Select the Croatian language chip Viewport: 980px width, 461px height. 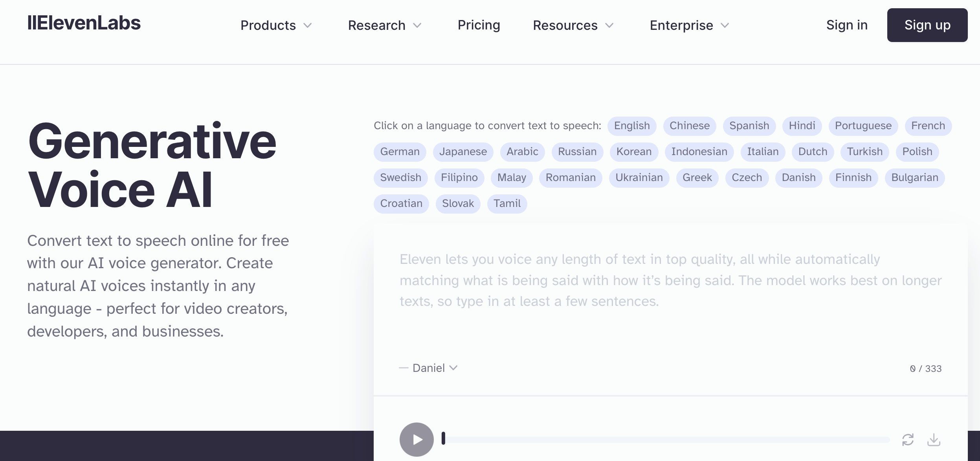point(401,203)
